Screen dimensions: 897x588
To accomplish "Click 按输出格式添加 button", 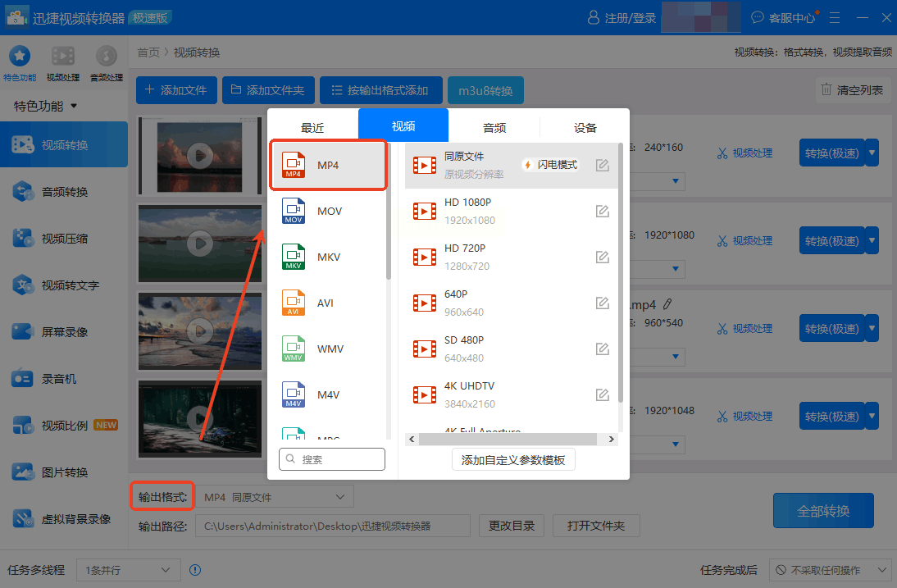I will tap(381, 90).
